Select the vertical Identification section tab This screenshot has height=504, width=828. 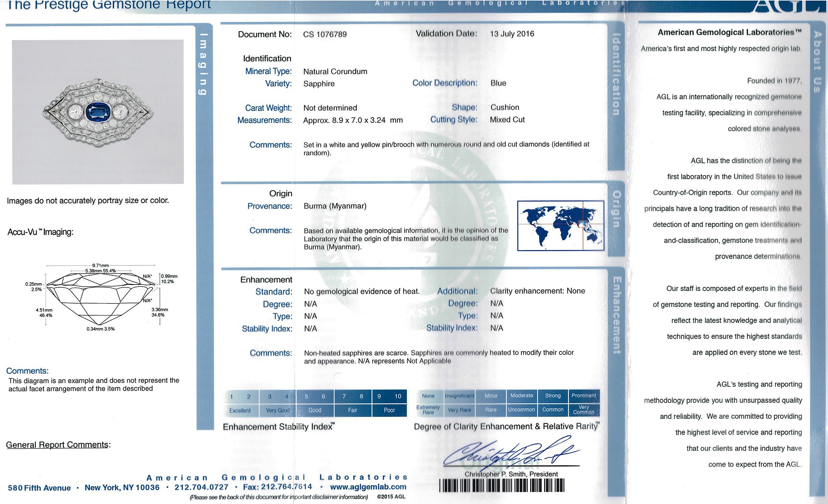[x=616, y=75]
